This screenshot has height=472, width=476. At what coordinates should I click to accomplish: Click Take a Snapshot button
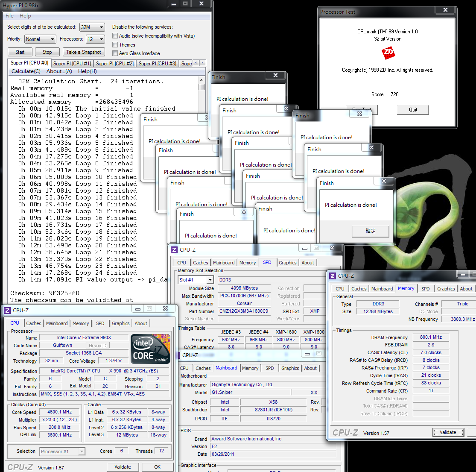[84, 52]
